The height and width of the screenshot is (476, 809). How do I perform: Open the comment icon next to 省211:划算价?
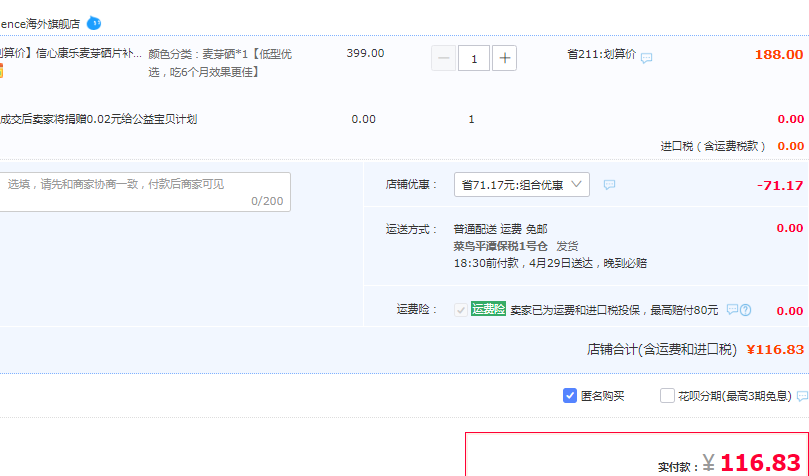point(646,58)
